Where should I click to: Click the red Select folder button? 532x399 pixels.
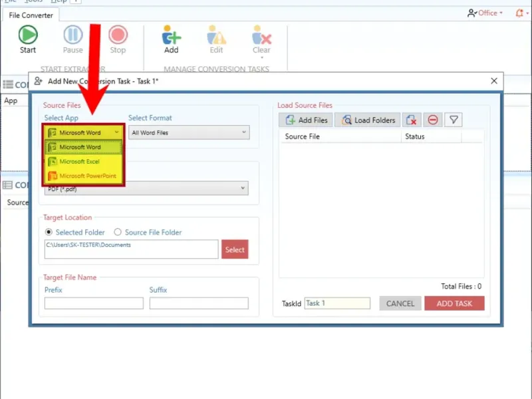(x=235, y=249)
